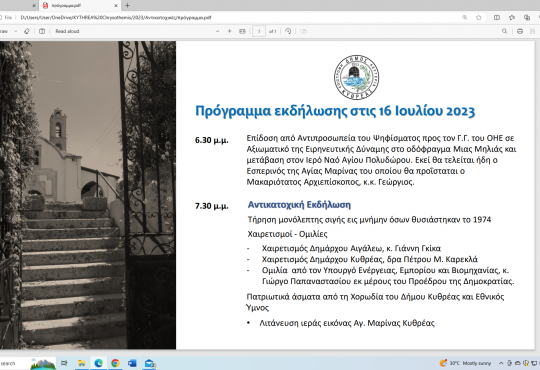Print the PDF document
This screenshot has height=370, width=540.
pyautogui.click(x=520, y=31)
